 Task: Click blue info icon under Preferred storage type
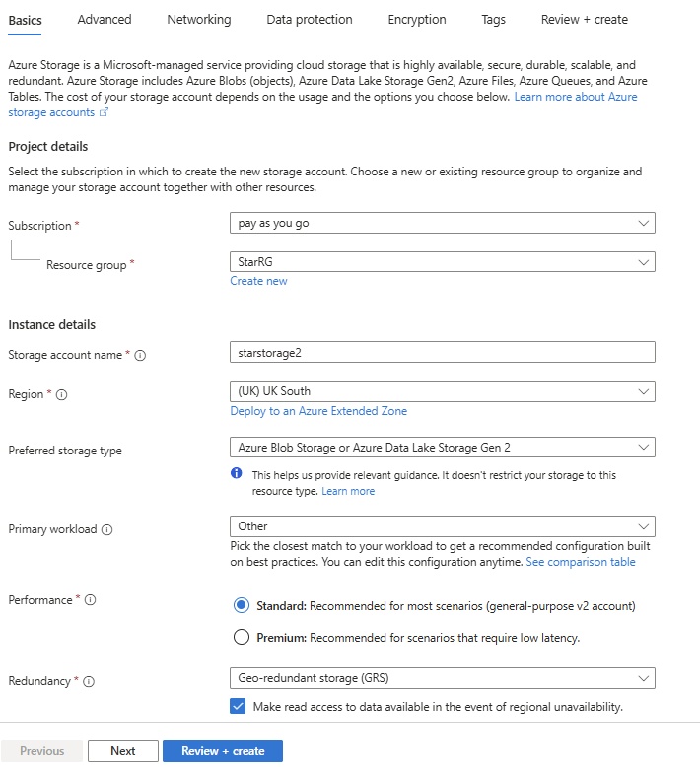[237, 474]
